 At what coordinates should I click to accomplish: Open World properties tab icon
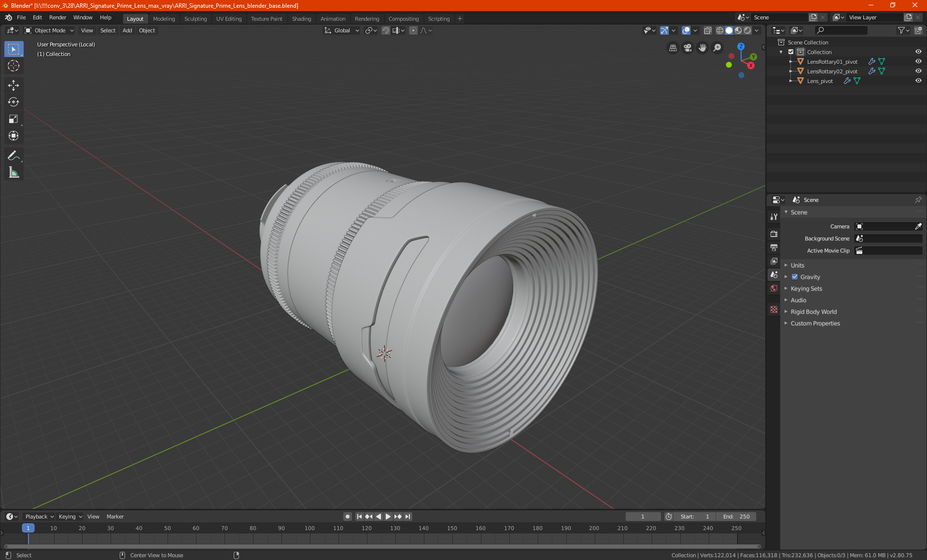click(x=774, y=288)
